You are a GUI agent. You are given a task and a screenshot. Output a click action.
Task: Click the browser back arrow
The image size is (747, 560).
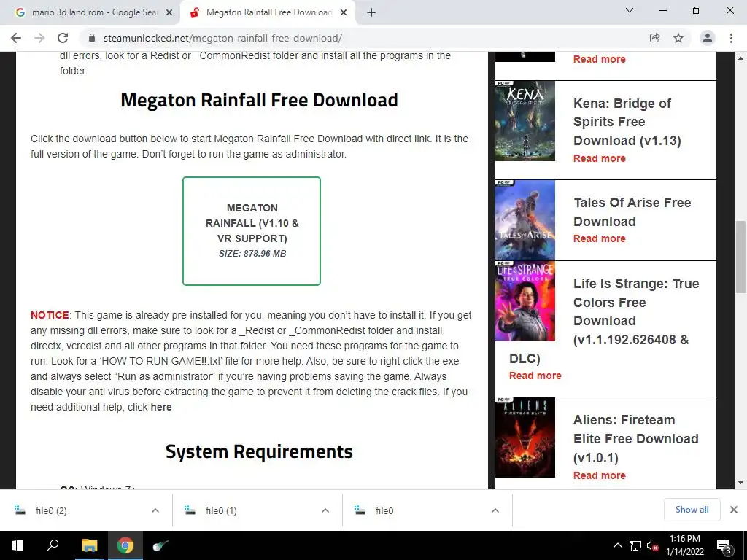[16, 38]
